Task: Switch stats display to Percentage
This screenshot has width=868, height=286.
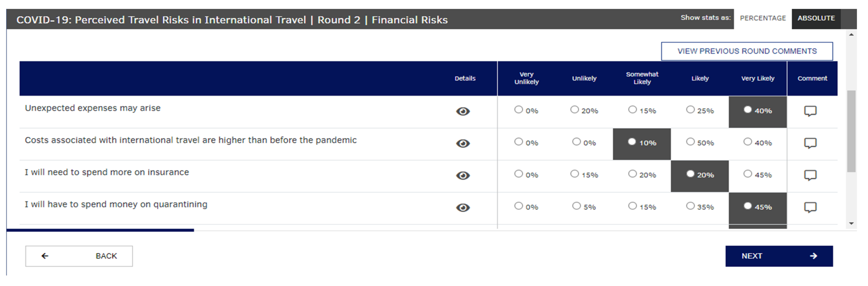Action: pos(763,19)
